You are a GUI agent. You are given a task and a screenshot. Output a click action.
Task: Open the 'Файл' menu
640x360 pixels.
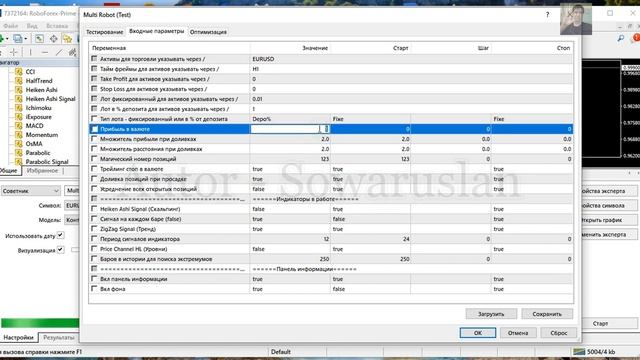click(x=11, y=26)
